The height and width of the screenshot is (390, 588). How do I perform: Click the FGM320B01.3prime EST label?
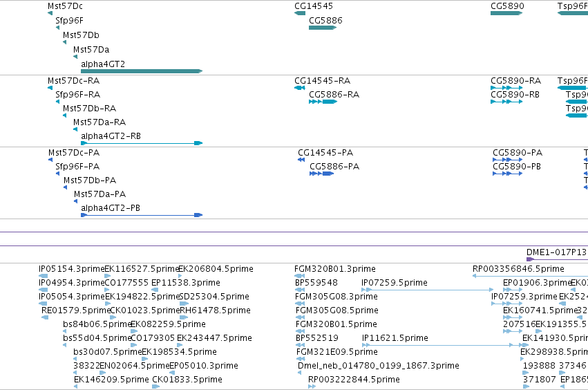[x=335, y=269]
